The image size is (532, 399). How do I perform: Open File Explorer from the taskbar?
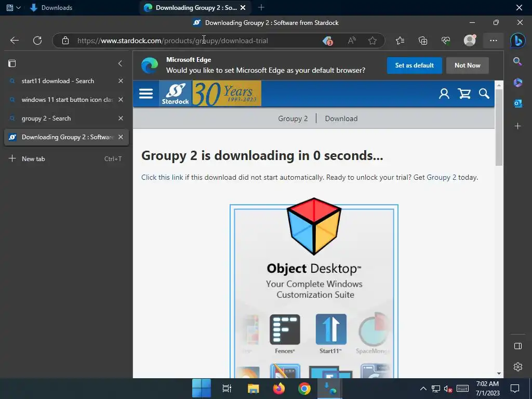[x=253, y=389]
